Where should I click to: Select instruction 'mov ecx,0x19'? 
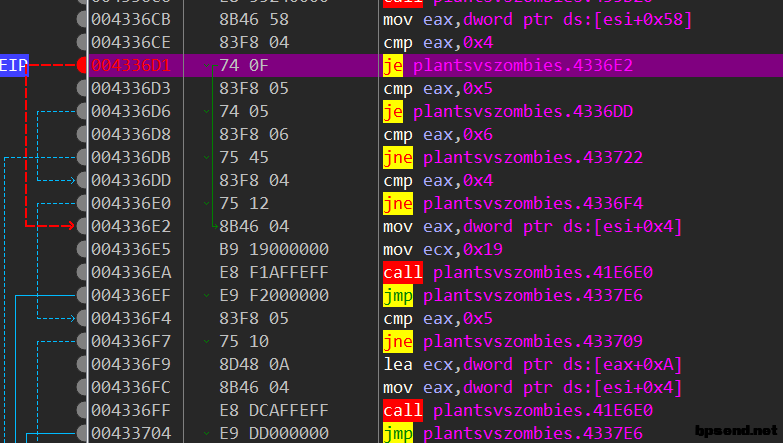[x=443, y=249]
